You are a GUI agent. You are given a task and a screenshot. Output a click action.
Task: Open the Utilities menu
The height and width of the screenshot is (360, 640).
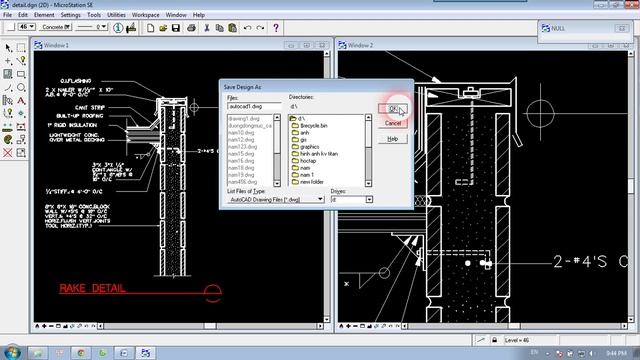(116, 15)
